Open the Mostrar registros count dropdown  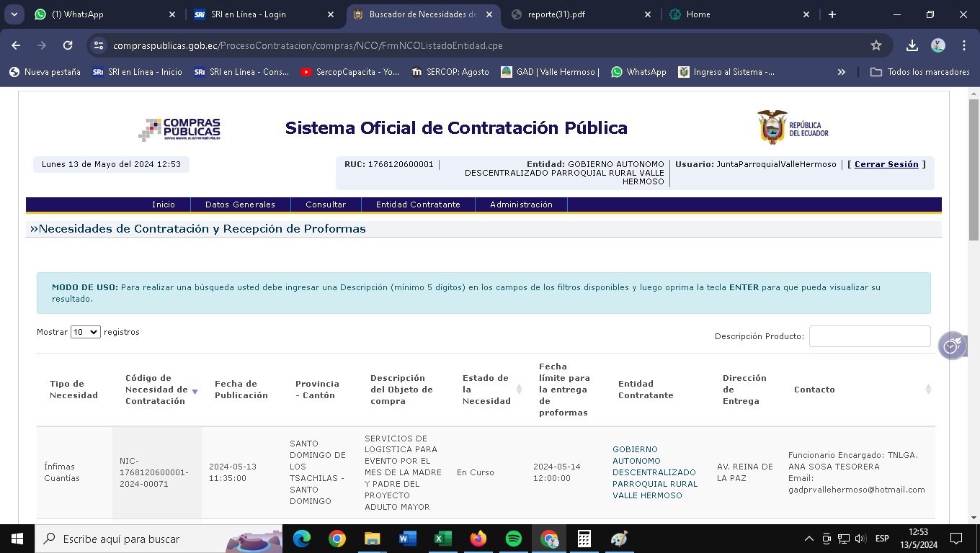[x=85, y=332]
